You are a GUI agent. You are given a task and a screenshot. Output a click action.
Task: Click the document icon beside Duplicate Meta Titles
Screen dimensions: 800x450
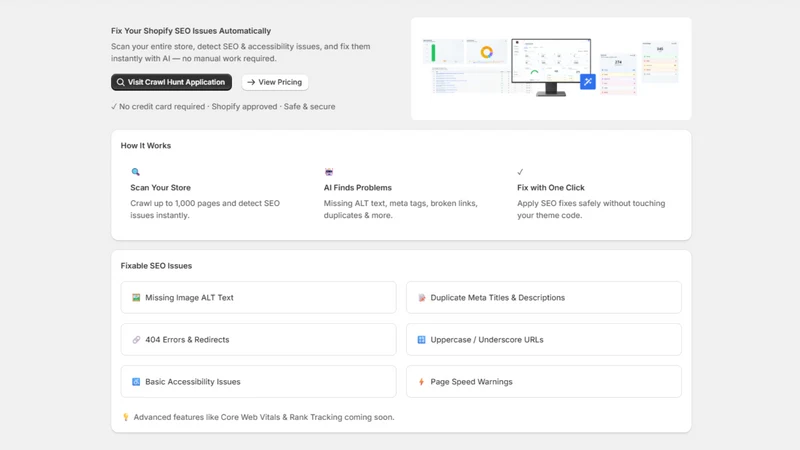point(421,297)
